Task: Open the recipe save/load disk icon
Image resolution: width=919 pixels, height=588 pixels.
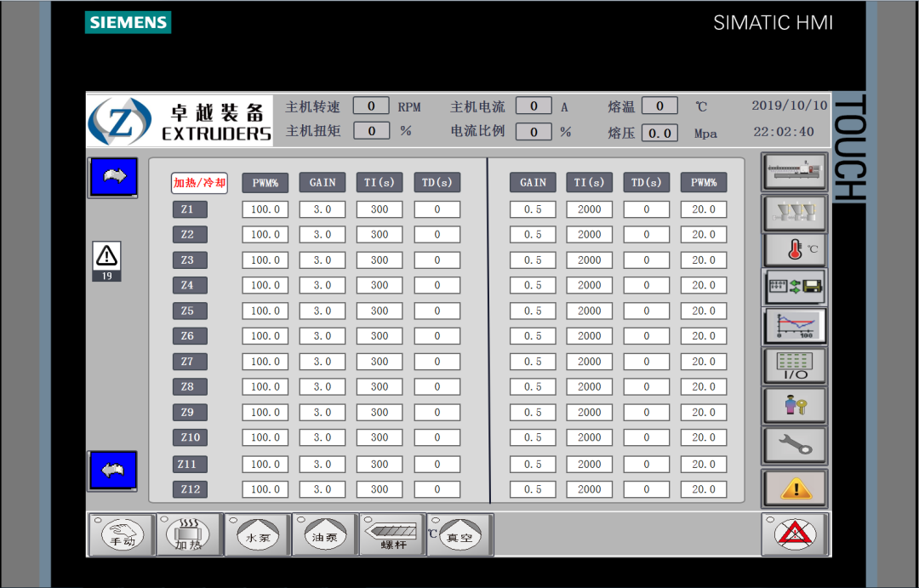Action: [794, 288]
